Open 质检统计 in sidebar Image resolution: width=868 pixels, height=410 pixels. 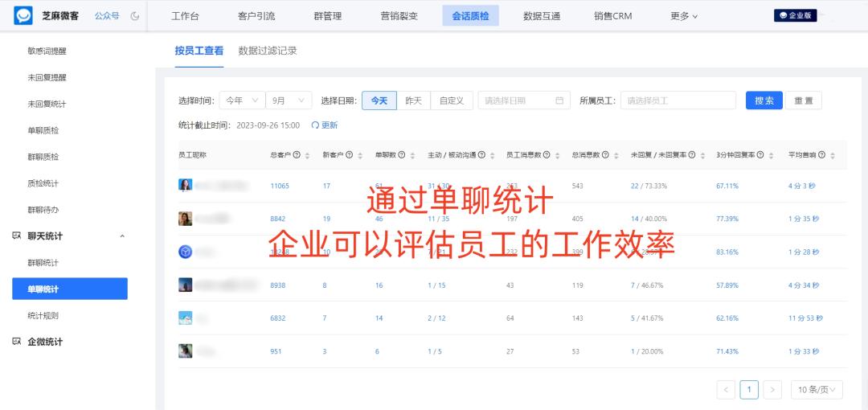pos(43,183)
